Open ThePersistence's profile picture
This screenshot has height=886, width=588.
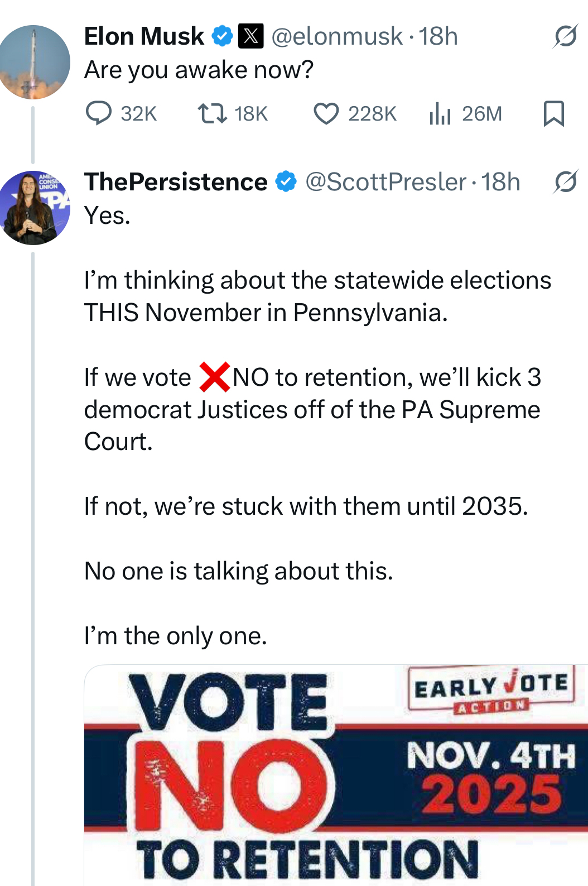click(x=35, y=208)
